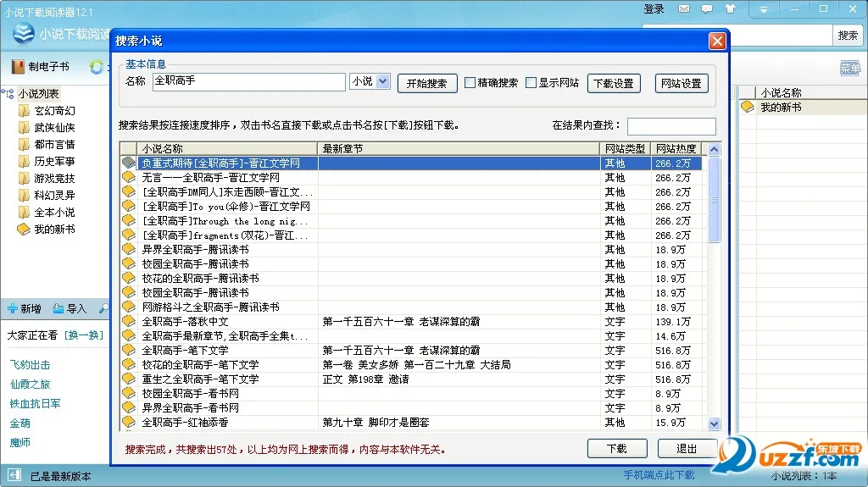Viewport: 868px width, 487px height.
Task: Click the 新增 plus icon
Action: click(13, 308)
